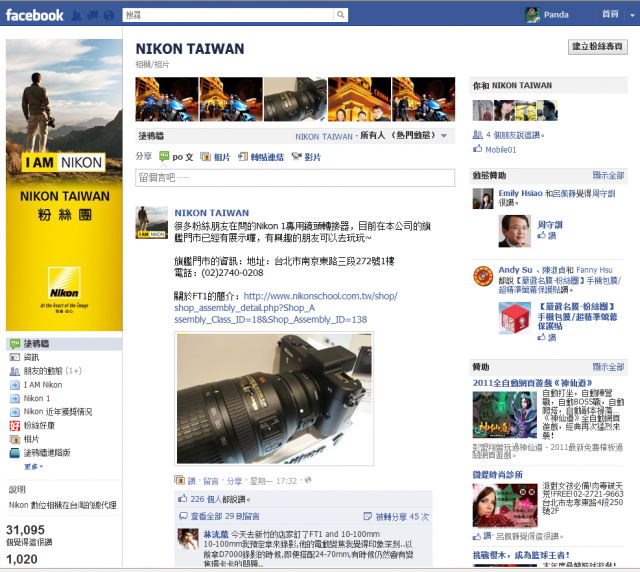Go to 首頁 home link
Image resolution: width=640 pixels, height=572 pixels.
click(x=610, y=14)
